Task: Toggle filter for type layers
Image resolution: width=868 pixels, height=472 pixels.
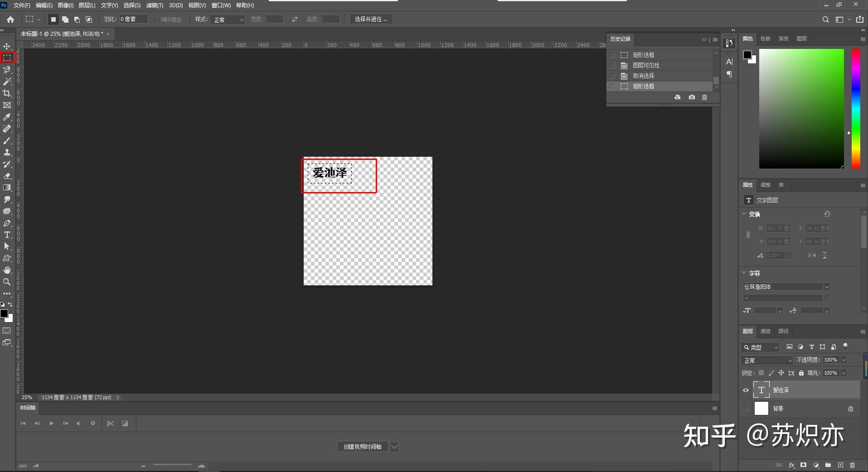Action: tap(811, 347)
